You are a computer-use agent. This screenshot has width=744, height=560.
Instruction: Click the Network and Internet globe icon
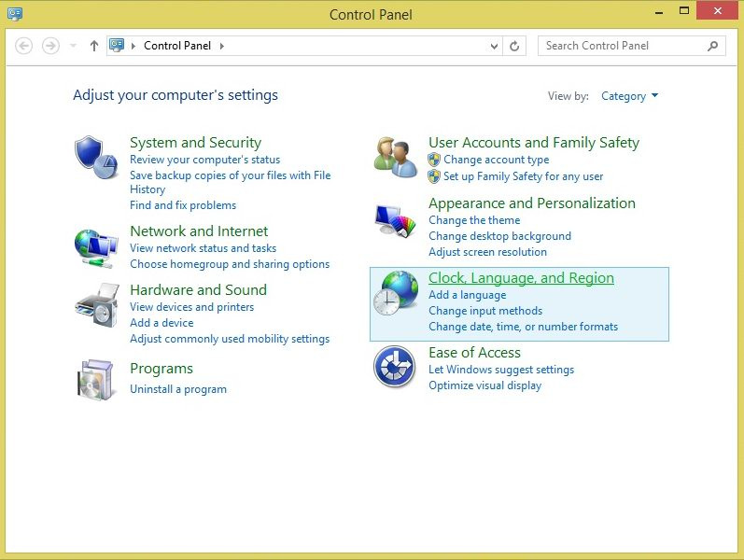click(96, 246)
